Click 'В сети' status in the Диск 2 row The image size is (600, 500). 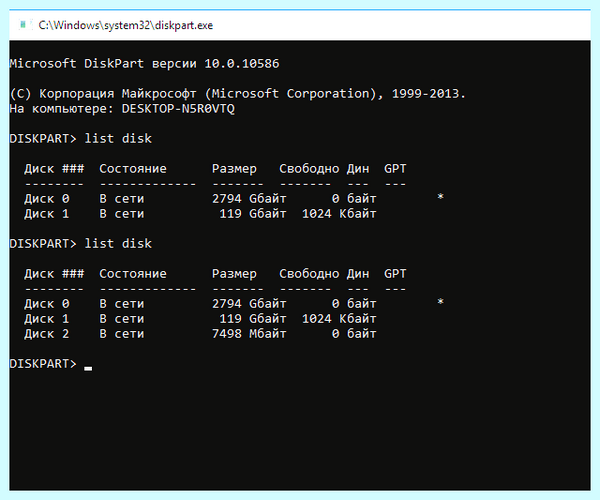point(122,334)
